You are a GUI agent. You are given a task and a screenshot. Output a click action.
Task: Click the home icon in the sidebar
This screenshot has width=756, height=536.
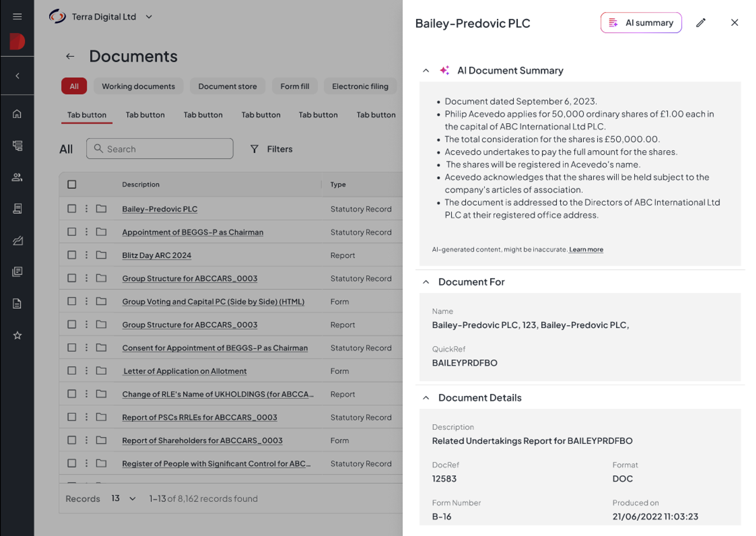point(17,114)
